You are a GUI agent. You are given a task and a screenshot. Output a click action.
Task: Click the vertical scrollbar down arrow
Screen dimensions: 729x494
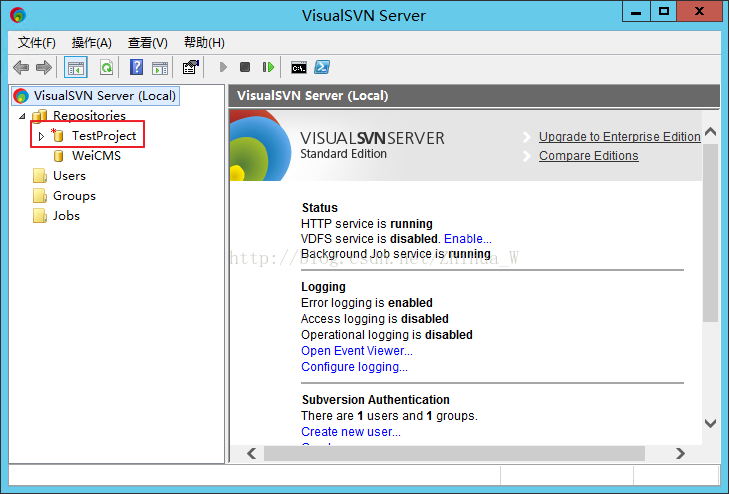point(710,423)
